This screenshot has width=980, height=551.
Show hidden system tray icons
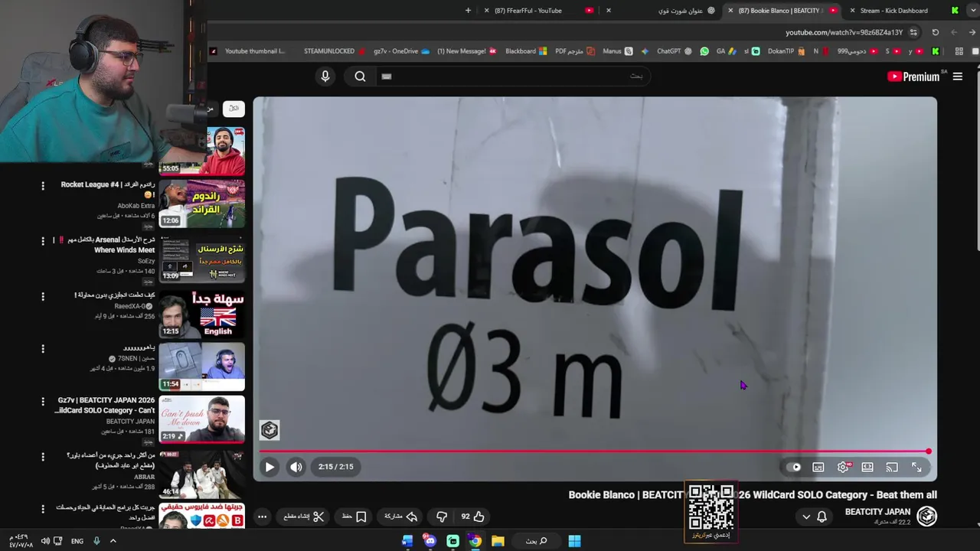tap(113, 541)
